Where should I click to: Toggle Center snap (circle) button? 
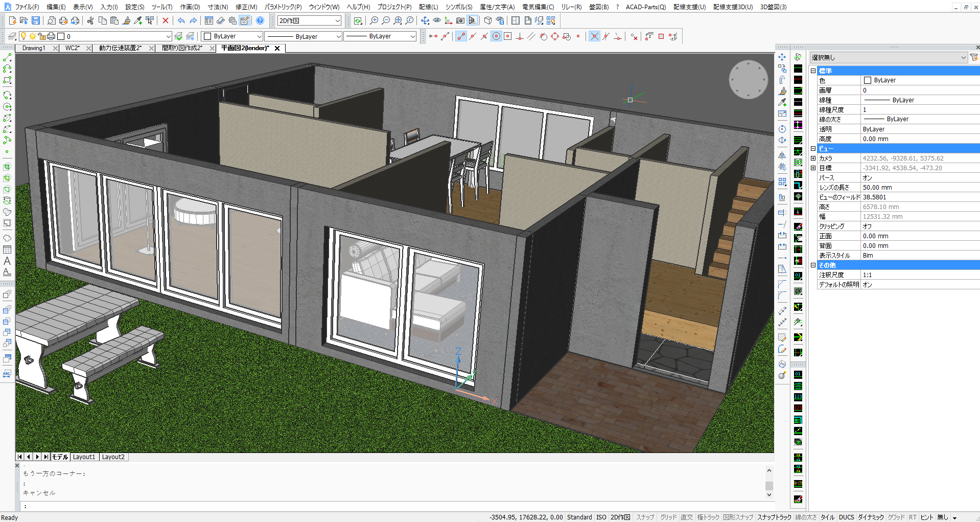(x=496, y=36)
